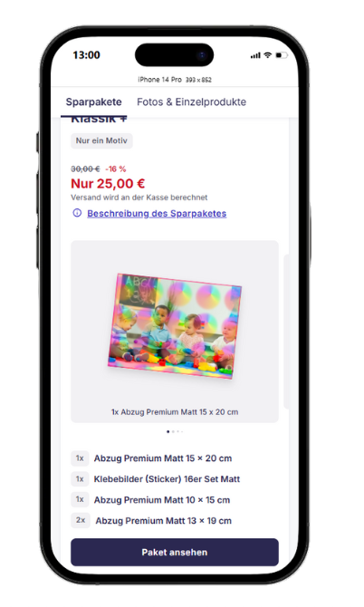Viewport: 364px width, 607px height.
Task: Select the first active carousel dot
Action: tap(168, 431)
